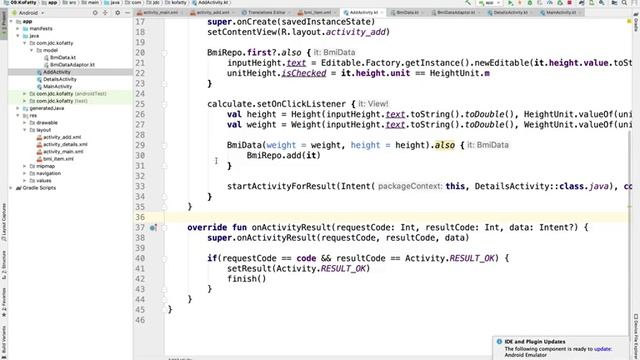The height and width of the screenshot is (360, 640).
Task: Click override gutter icon on line 37
Action: [153, 228]
